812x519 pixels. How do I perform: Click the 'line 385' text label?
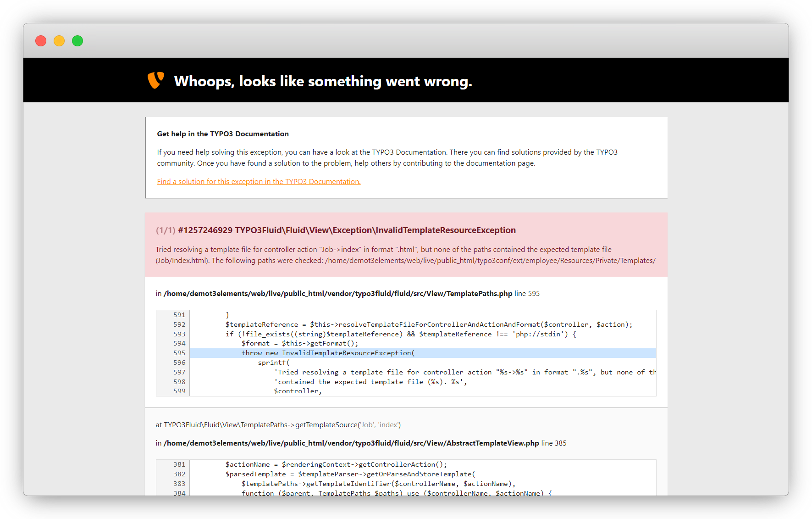coord(554,443)
